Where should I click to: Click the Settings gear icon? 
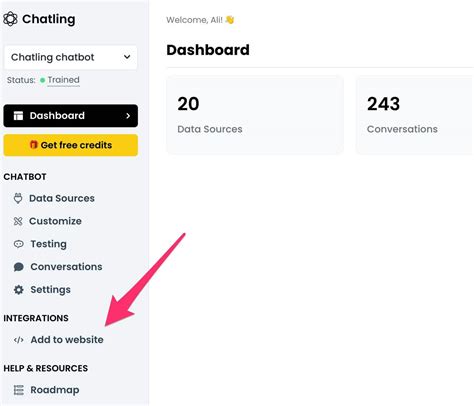pyautogui.click(x=19, y=290)
